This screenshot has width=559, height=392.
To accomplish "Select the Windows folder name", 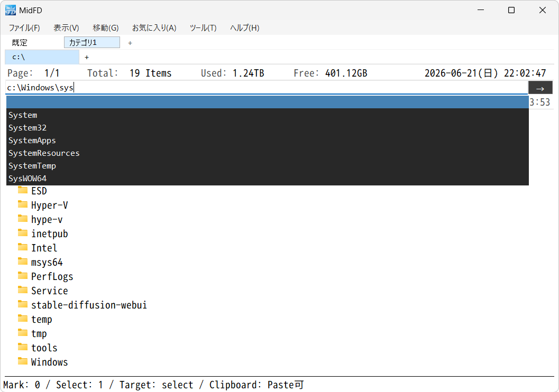I will click(50, 362).
